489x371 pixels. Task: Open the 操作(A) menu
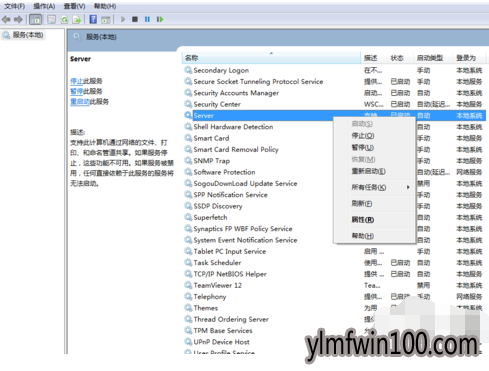pyautogui.click(x=44, y=6)
